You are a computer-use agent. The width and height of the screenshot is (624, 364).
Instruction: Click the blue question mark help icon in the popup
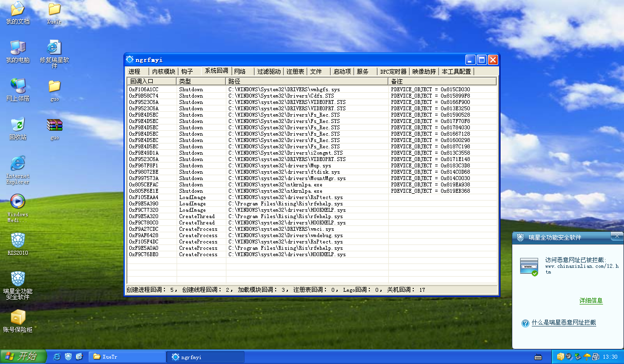point(525,323)
